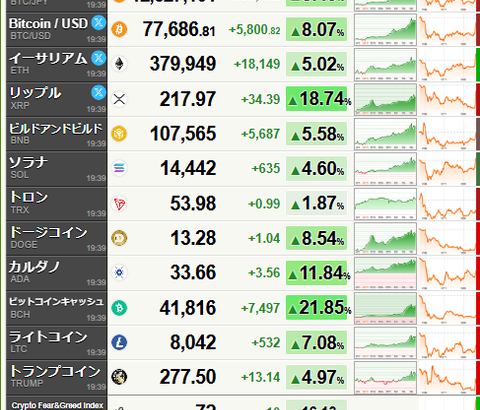Click the red Tron logo icon

click(119, 204)
